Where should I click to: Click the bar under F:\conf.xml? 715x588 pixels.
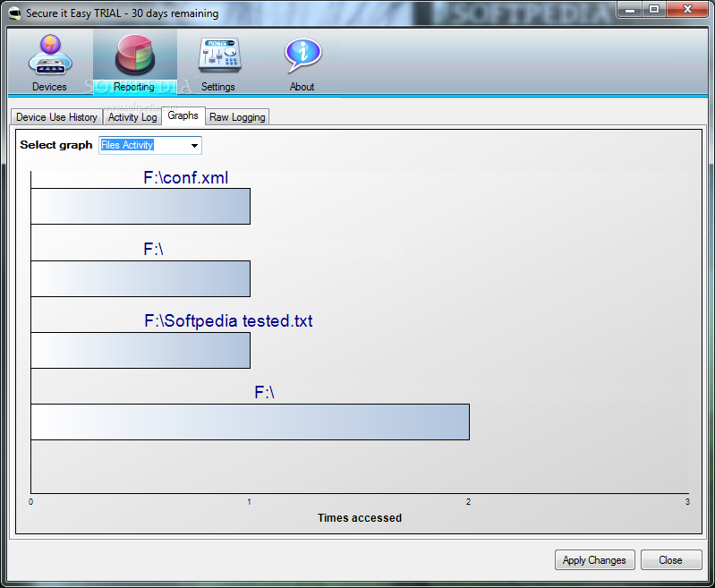[140, 206]
